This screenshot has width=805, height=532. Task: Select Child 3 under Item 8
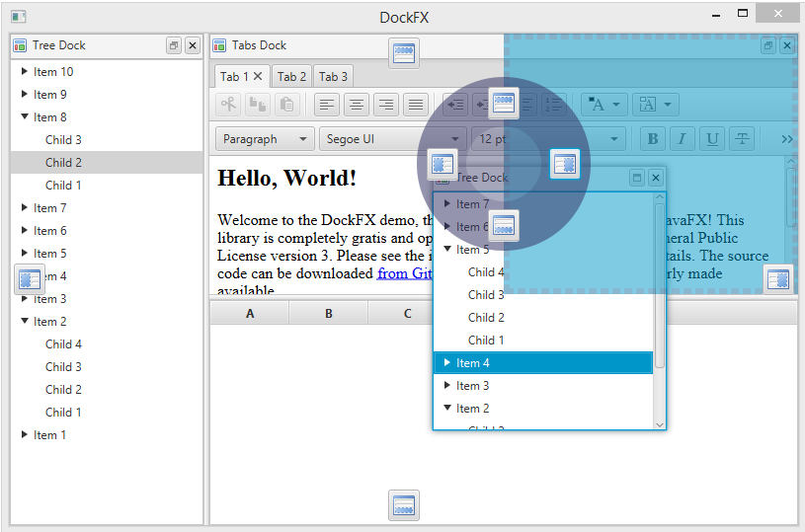point(107,140)
